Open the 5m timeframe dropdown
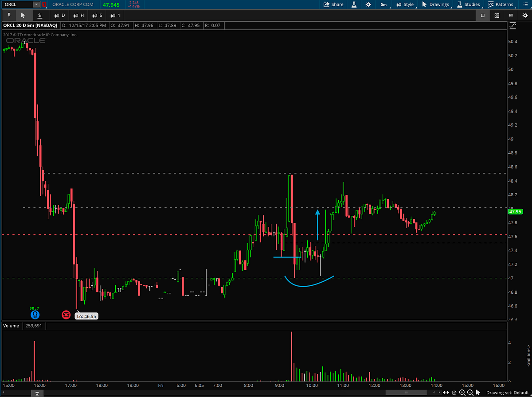This screenshot has height=397, width=532. [x=384, y=4]
